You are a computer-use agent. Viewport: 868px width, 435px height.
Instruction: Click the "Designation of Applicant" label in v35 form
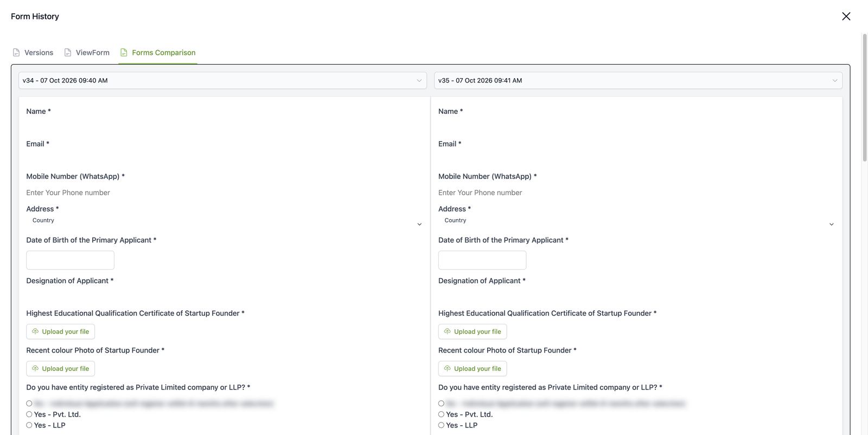coord(482,281)
